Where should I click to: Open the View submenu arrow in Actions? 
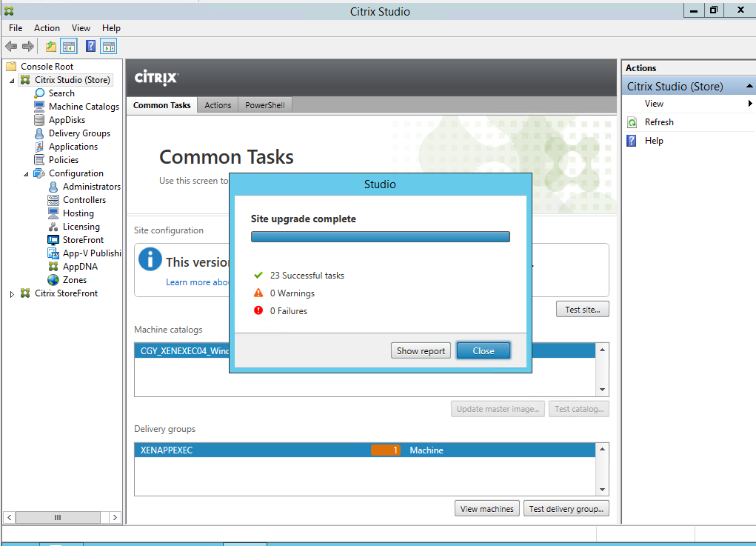point(750,104)
